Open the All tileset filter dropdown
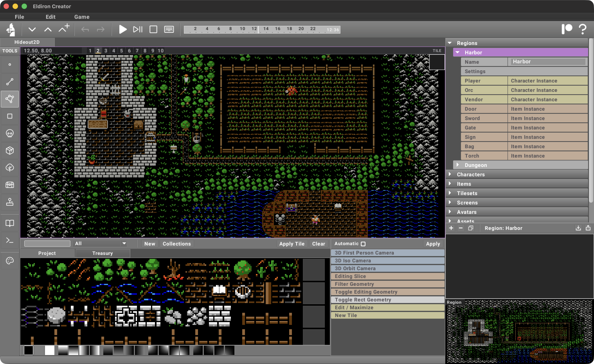594x364 pixels. 100,244
